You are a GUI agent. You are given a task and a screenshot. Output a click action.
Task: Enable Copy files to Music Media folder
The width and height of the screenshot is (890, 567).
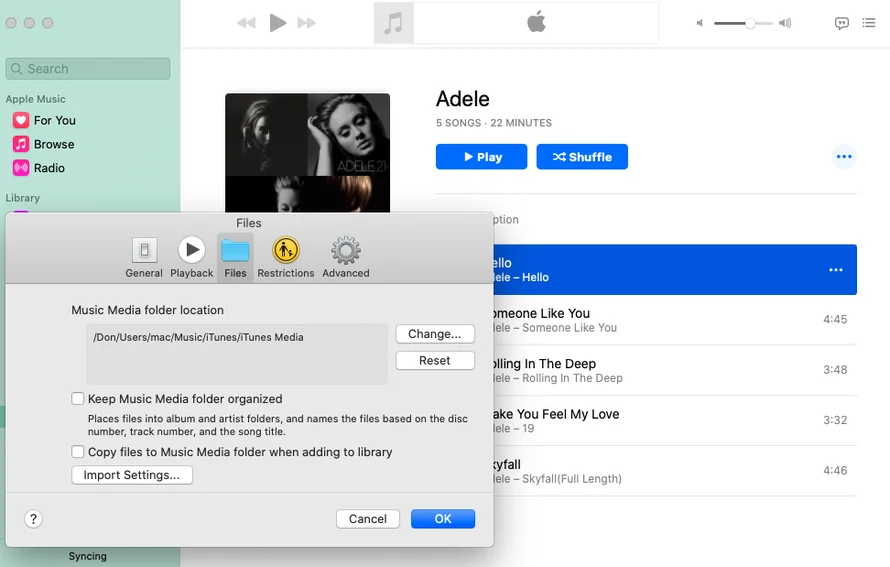pyautogui.click(x=78, y=452)
